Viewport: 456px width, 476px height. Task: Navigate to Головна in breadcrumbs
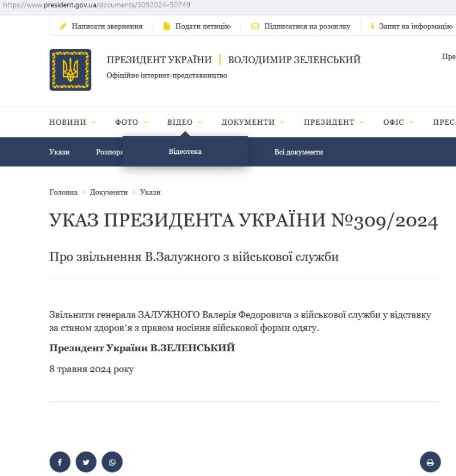tap(63, 192)
